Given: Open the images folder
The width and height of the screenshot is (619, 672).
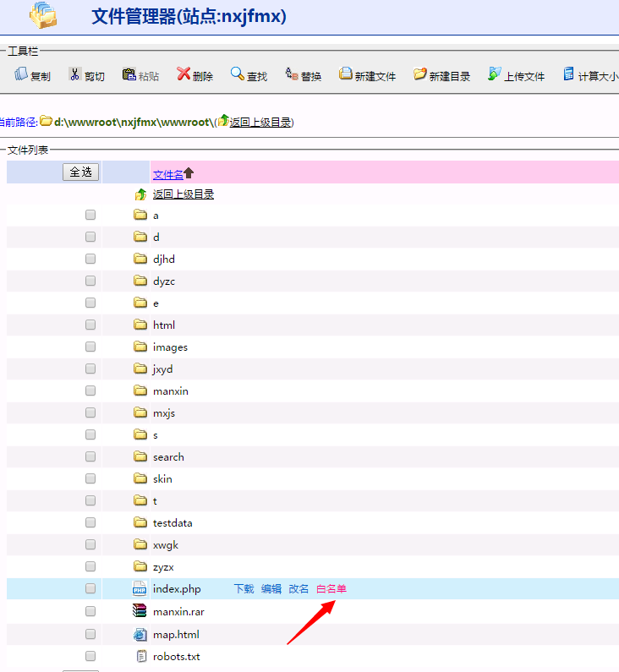Looking at the screenshot, I should [x=170, y=347].
